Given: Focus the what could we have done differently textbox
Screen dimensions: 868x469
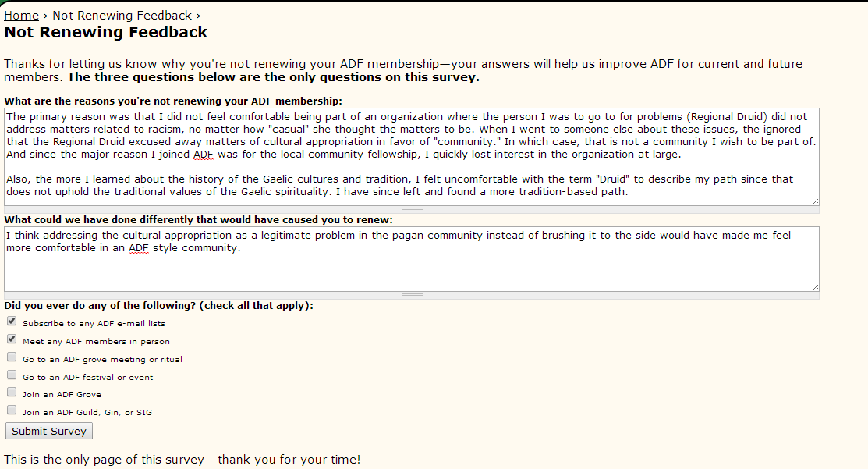Looking at the screenshot, I should point(411,258).
